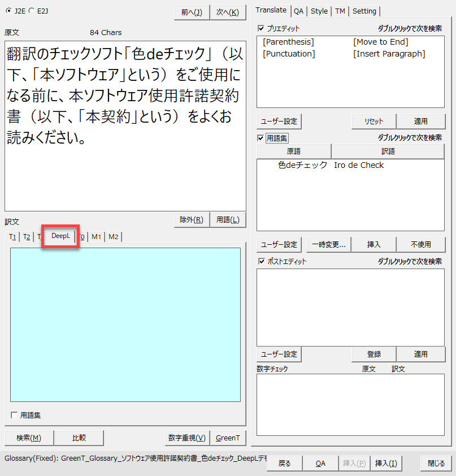
Task: Click the 原語 column header
Action: [294, 152]
